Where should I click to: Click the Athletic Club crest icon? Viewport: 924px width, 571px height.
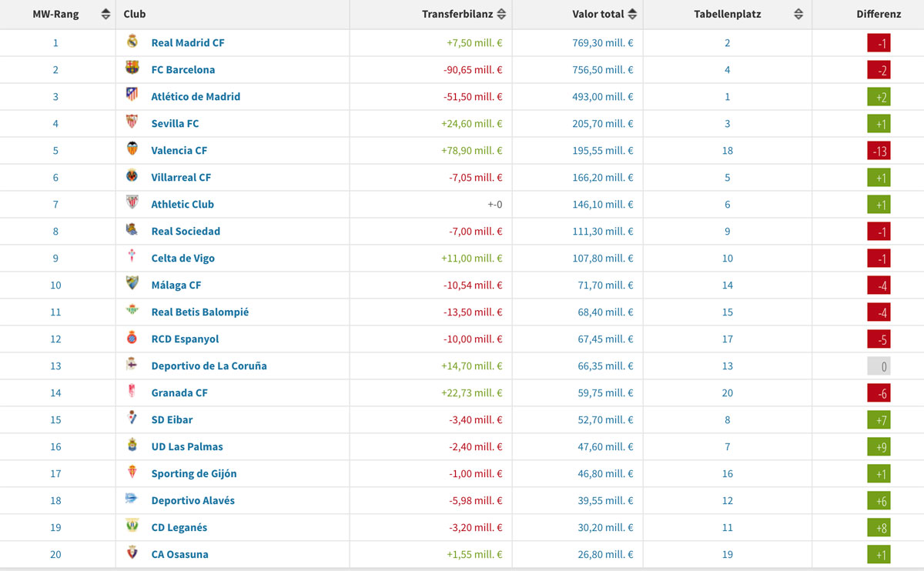(x=132, y=203)
